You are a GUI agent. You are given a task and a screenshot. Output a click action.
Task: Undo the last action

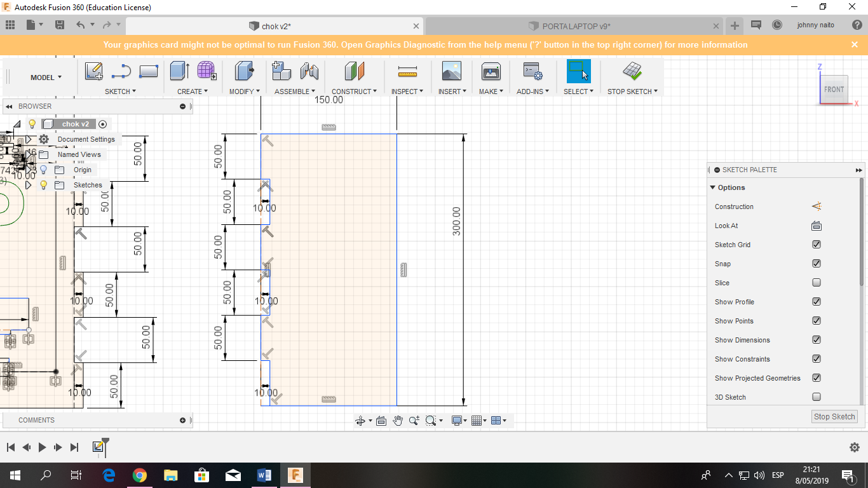(x=80, y=25)
